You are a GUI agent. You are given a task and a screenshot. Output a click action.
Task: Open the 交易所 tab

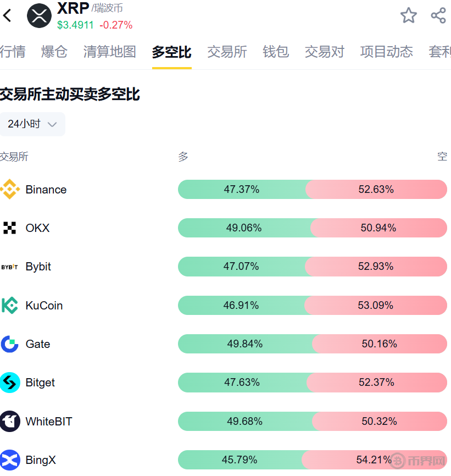point(227,52)
